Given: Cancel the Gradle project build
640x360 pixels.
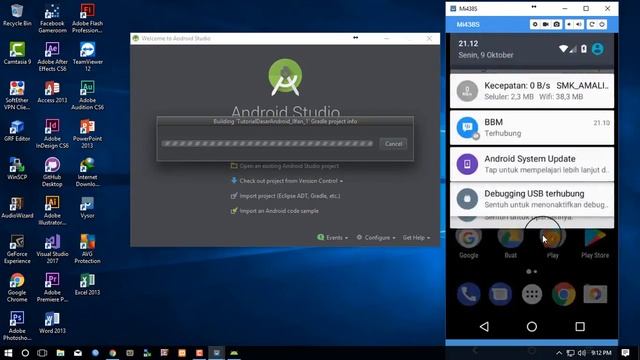Looking at the screenshot, I should (x=393, y=144).
